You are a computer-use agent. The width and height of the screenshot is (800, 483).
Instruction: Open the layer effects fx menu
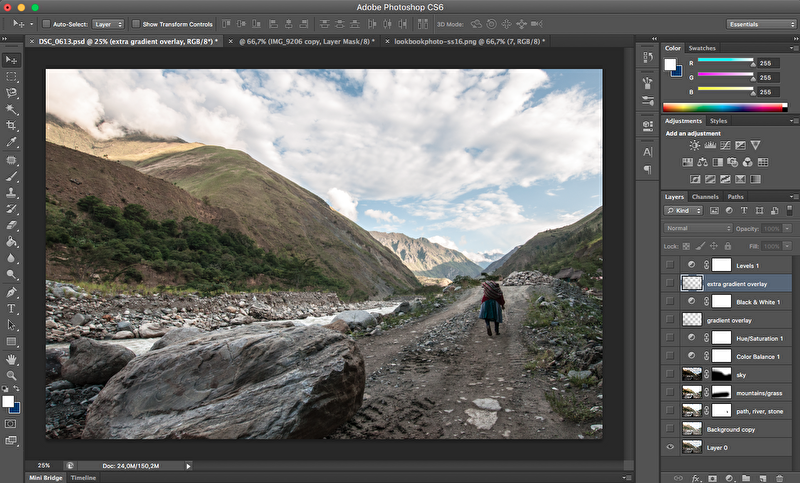[x=695, y=478]
